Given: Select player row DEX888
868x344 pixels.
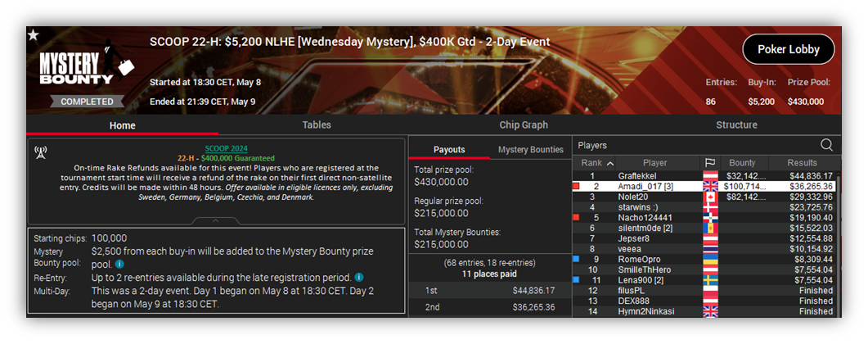Looking at the screenshot, I should pyautogui.click(x=704, y=301).
